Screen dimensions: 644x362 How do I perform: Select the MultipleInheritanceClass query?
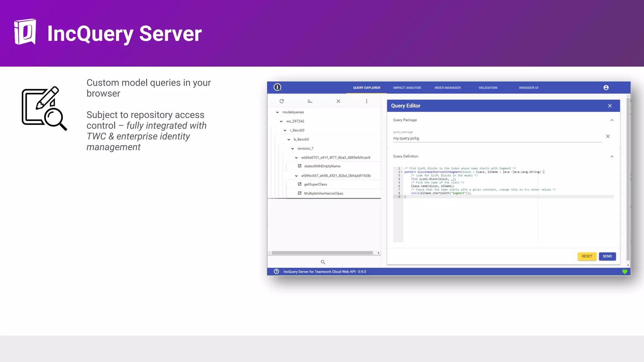(x=324, y=194)
